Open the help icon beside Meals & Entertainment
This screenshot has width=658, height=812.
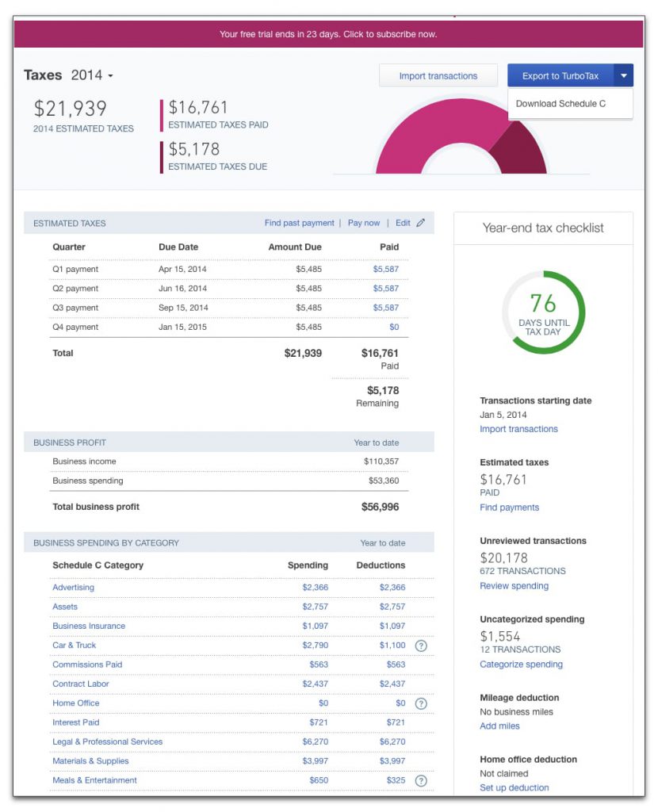pyautogui.click(x=422, y=780)
